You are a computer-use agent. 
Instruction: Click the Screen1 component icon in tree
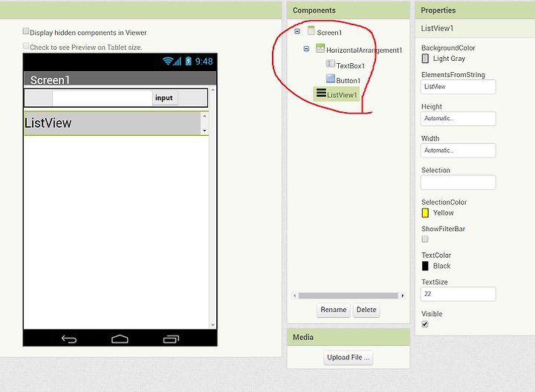coord(311,30)
